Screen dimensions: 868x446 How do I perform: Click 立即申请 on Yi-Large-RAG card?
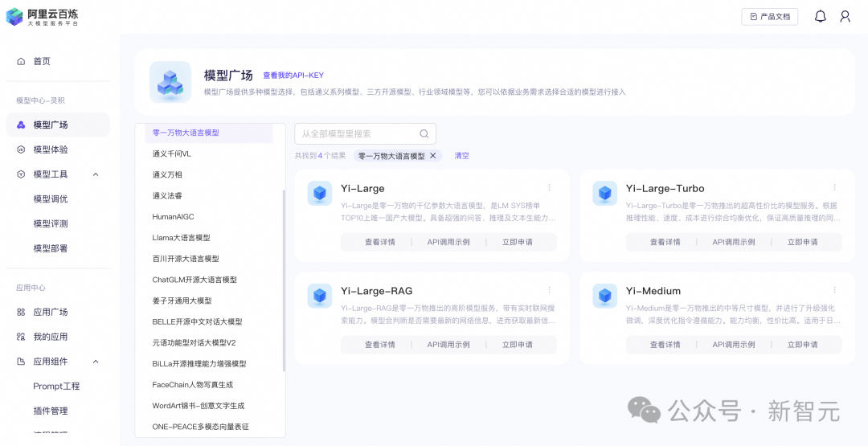(517, 345)
